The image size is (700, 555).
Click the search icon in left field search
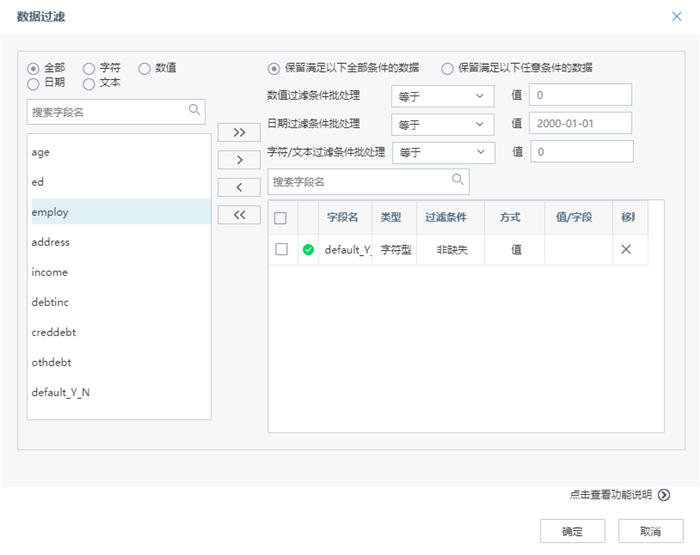(195, 111)
